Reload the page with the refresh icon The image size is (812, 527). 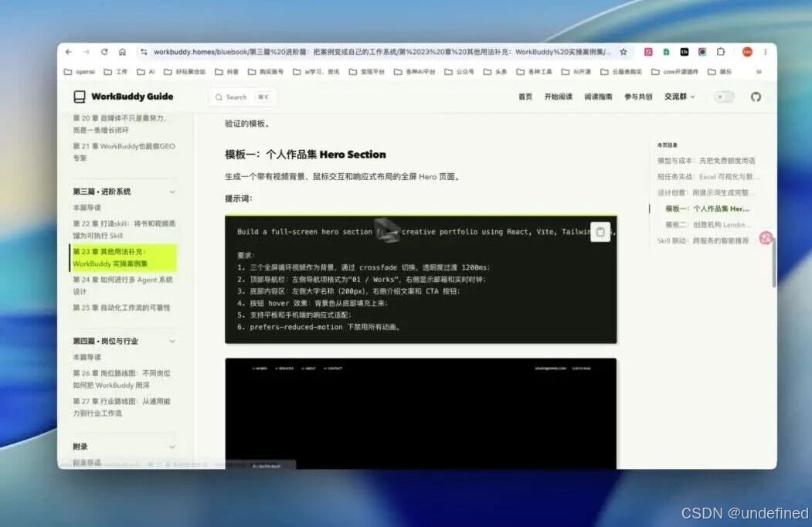104,52
